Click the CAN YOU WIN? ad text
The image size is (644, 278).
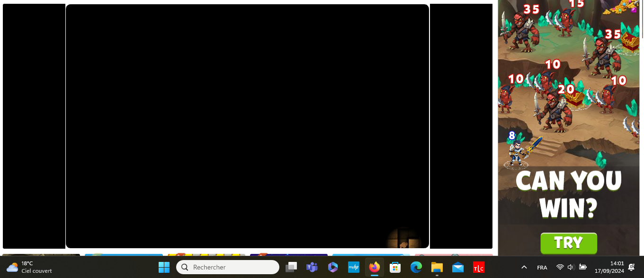[x=569, y=194]
